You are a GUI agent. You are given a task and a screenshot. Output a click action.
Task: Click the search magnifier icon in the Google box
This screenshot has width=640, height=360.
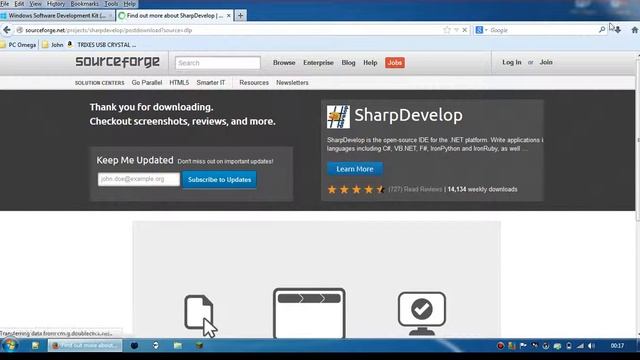pyautogui.click(x=602, y=30)
